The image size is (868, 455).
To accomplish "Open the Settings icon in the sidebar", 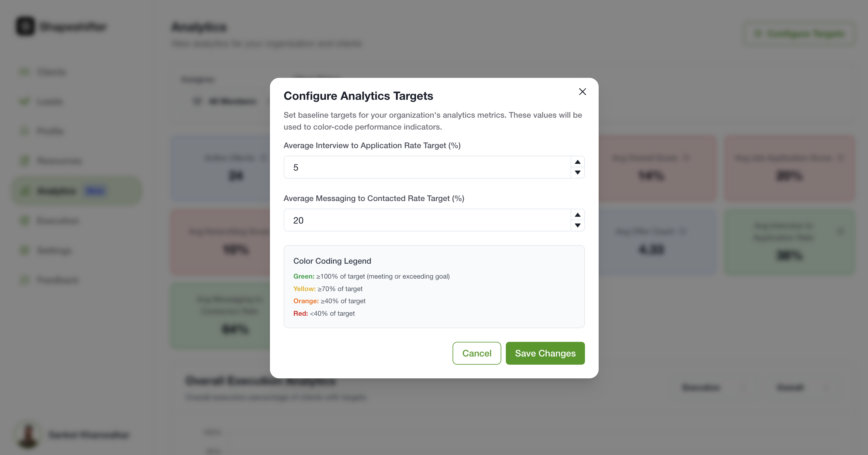I will point(25,250).
